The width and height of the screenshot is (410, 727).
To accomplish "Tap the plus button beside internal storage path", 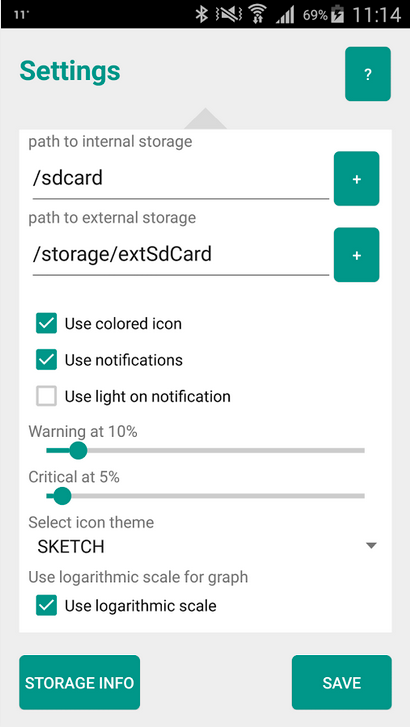I will click(x=357, y=179).
